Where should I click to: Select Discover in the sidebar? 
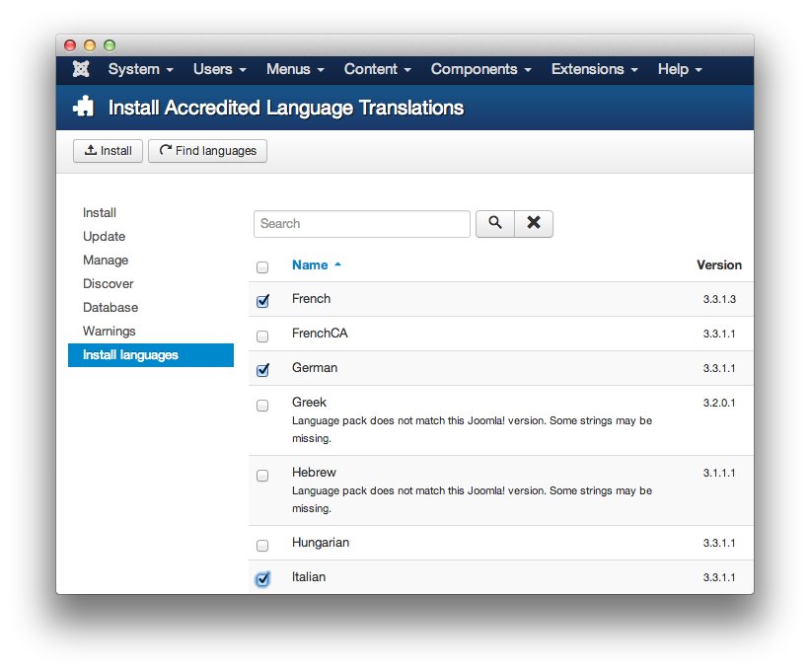[x=108, y=283]
